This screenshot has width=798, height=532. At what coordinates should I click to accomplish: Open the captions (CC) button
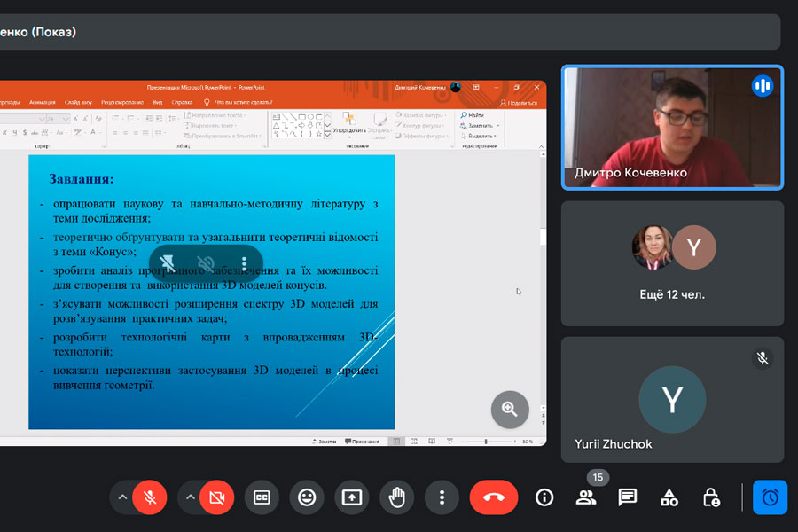[x=262, y=497]
